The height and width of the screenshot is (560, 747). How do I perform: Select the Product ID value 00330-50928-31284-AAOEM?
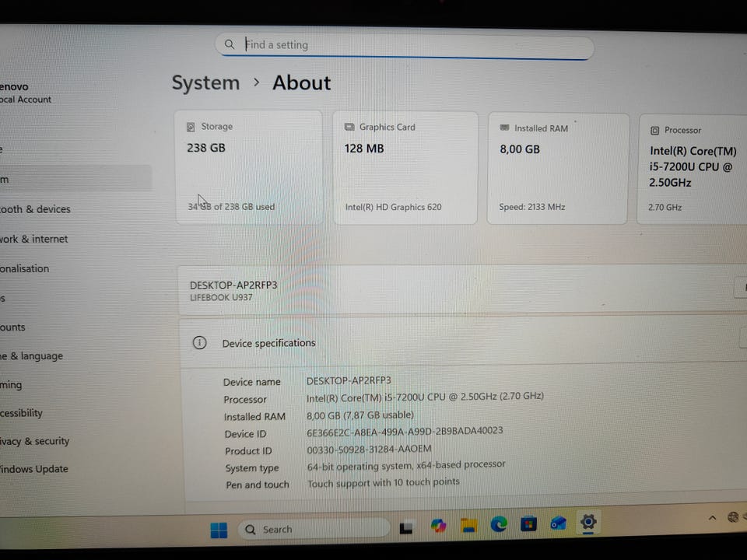(369, 449)
